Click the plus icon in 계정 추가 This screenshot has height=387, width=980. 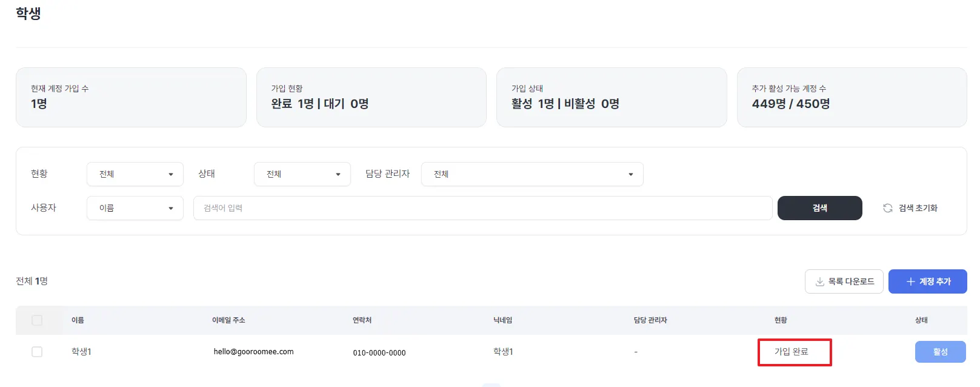[910, 281]
